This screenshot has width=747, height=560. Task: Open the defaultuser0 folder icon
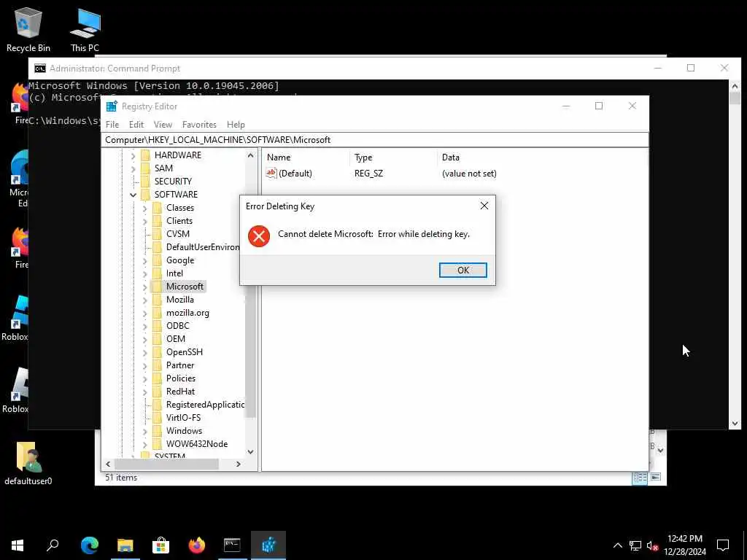[28, 463]
